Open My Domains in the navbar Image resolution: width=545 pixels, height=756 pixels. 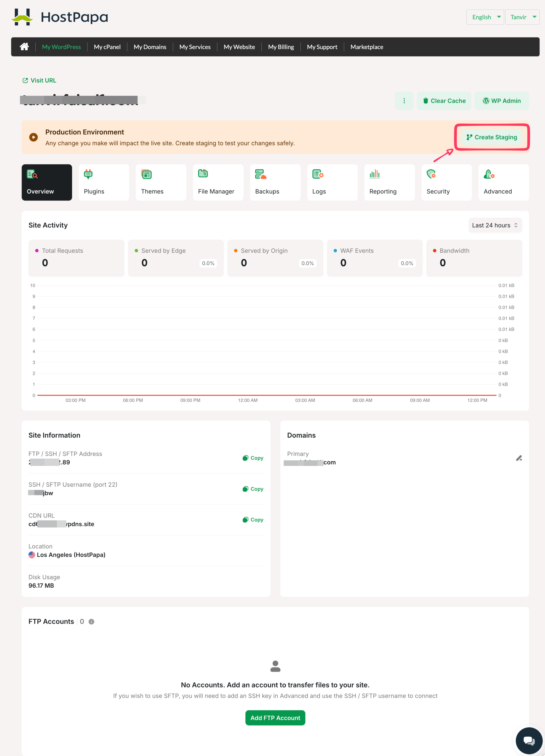tap(150, 47)
